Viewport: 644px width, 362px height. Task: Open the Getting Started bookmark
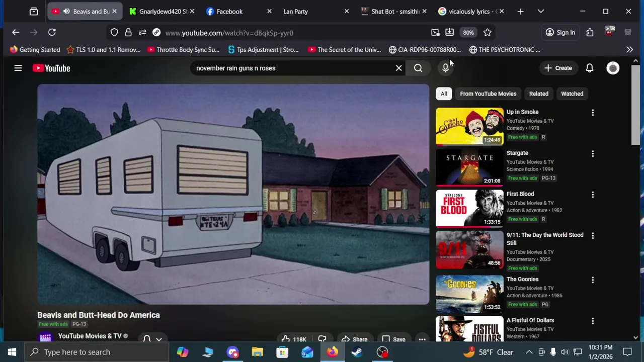click(x=35, y=50)
